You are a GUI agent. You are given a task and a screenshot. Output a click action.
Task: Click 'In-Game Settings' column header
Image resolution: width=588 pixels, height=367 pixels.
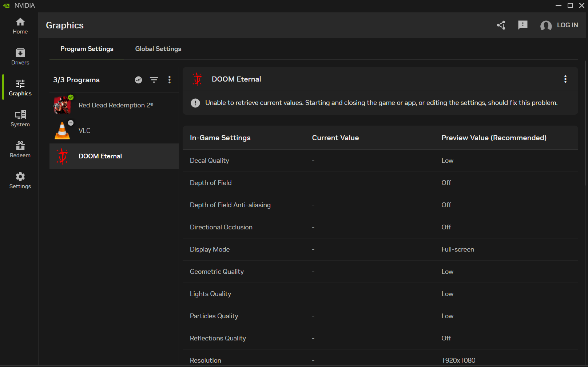pos(220,138)
